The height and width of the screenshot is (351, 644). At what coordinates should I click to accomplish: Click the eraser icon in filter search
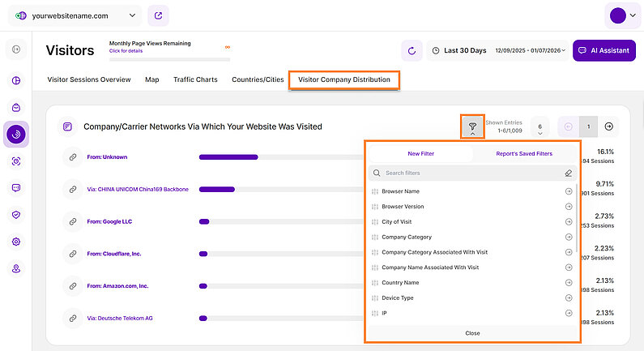pos(568,173)
